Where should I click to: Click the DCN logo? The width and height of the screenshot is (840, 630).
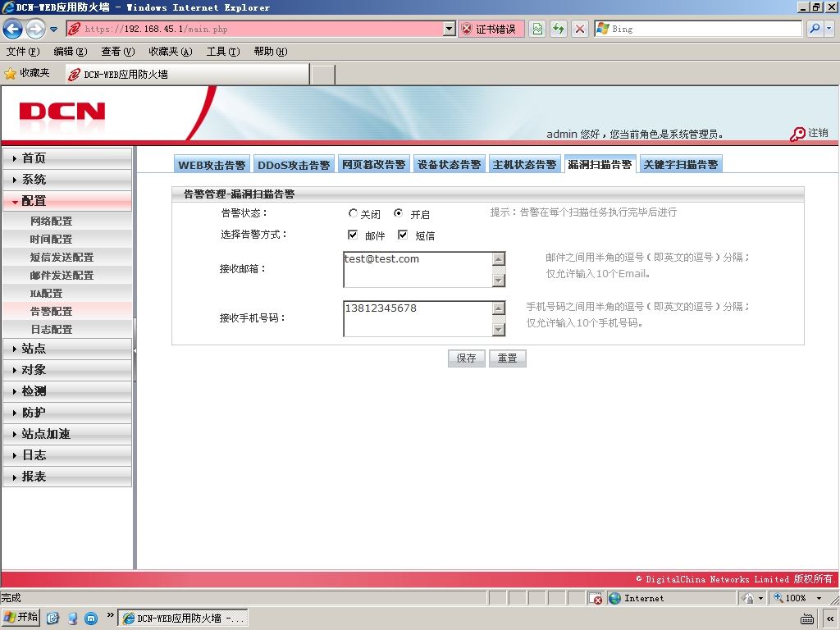pyautogui.click(x=62, y=112)
